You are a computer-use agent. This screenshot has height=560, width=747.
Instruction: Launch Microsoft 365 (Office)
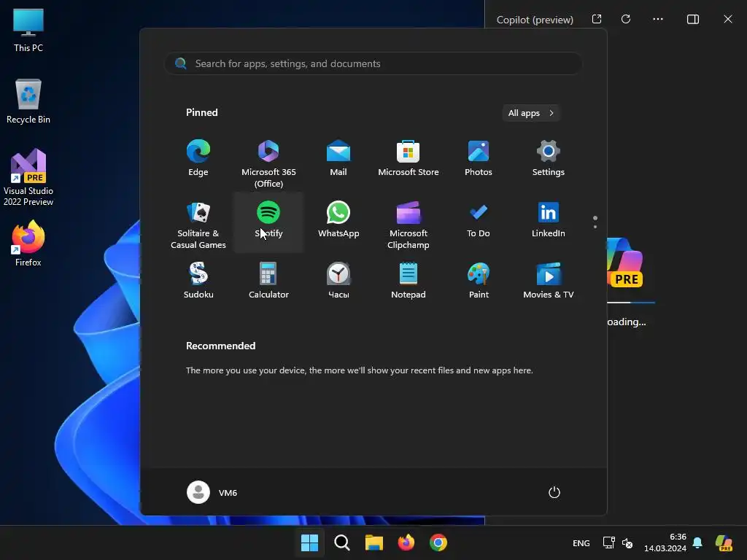coord(268,163)
